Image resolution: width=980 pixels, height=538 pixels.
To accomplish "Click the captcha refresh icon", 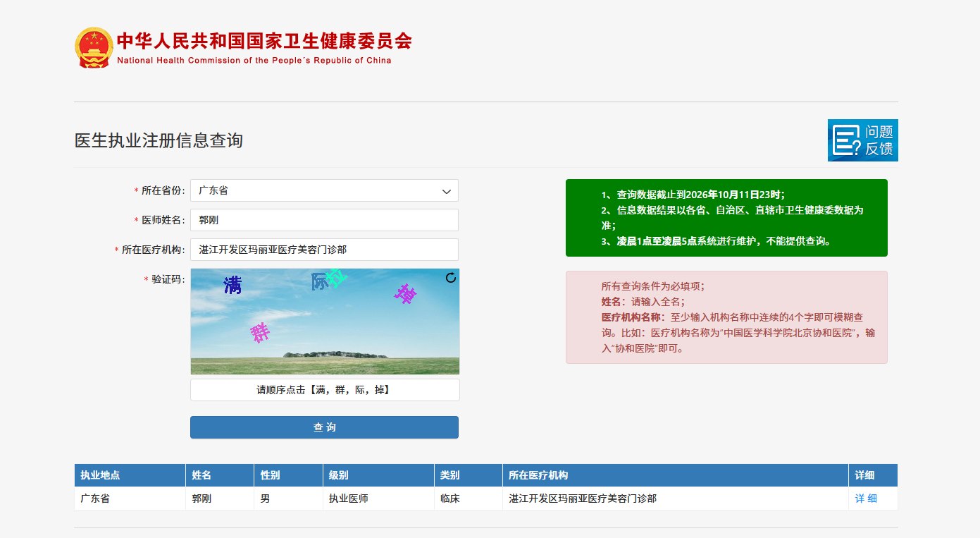I will (x=451, y=278).
